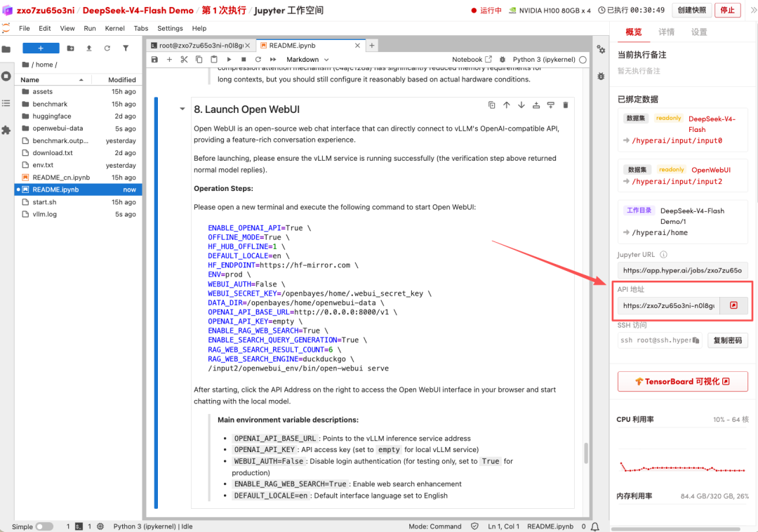The height and width of the screenshot is (532, 758).
Task: Open the assets folder
Action: tap(79, 91)
